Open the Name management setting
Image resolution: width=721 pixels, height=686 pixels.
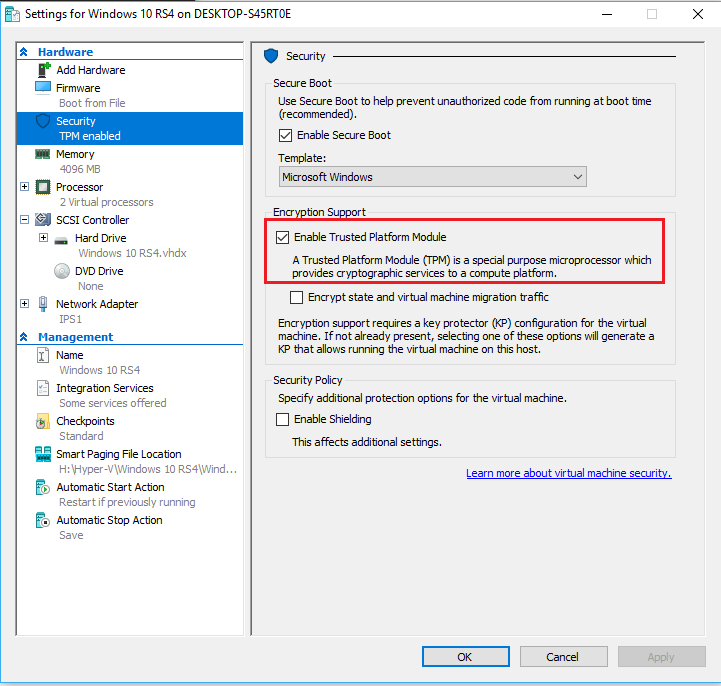pyautogui.click(x=69, y=355)
